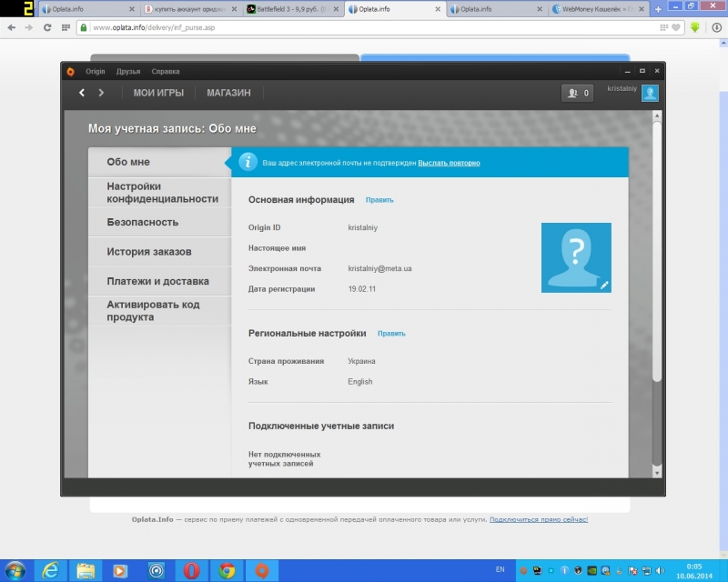
Task: Open the Справка menu
Action: tap(166, 72)
